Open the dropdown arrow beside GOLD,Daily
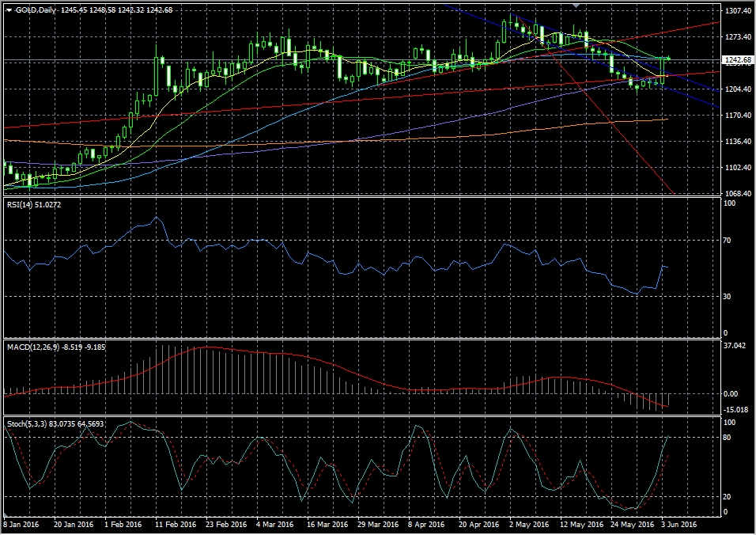 9,9
